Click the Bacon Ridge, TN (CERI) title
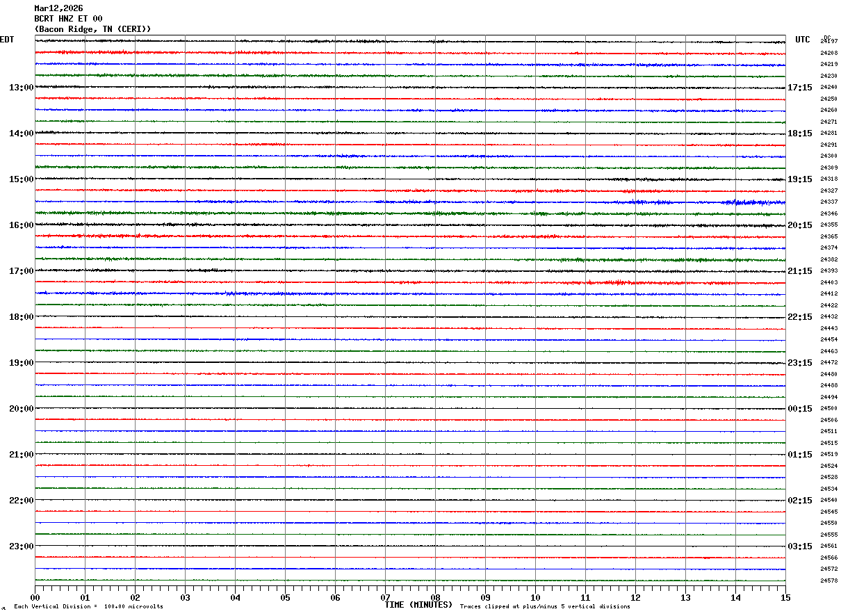Image resolution: width=841 pixels, height=616 pixels. point(92,29)
